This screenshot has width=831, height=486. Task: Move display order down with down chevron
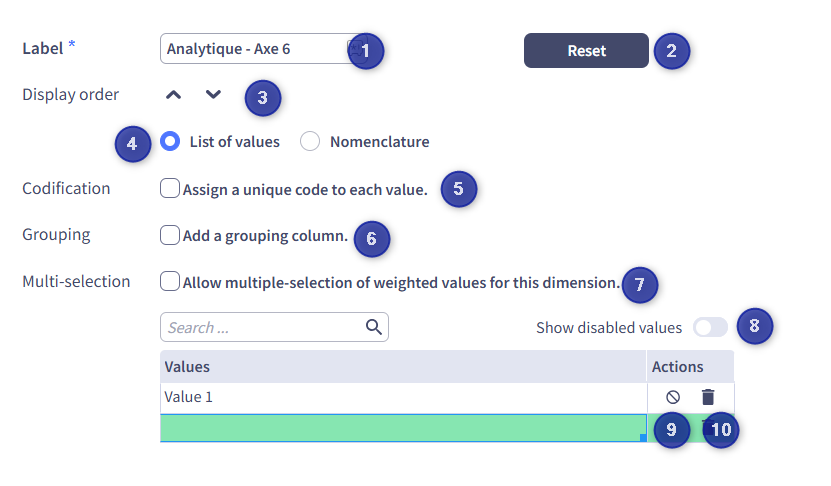pyautogui.click(x=213, y=95)
